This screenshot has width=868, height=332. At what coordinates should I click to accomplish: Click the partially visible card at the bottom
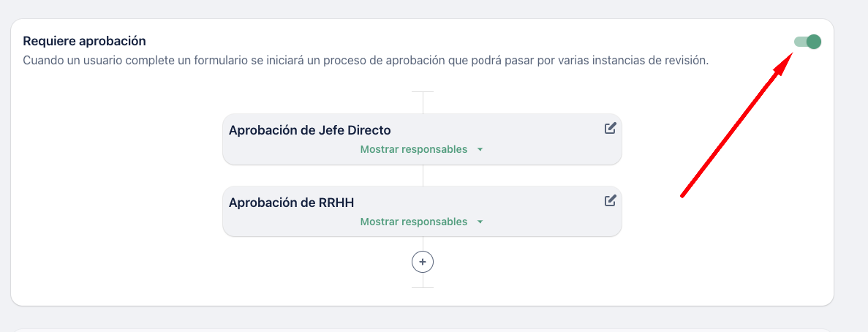click(423, 330)
